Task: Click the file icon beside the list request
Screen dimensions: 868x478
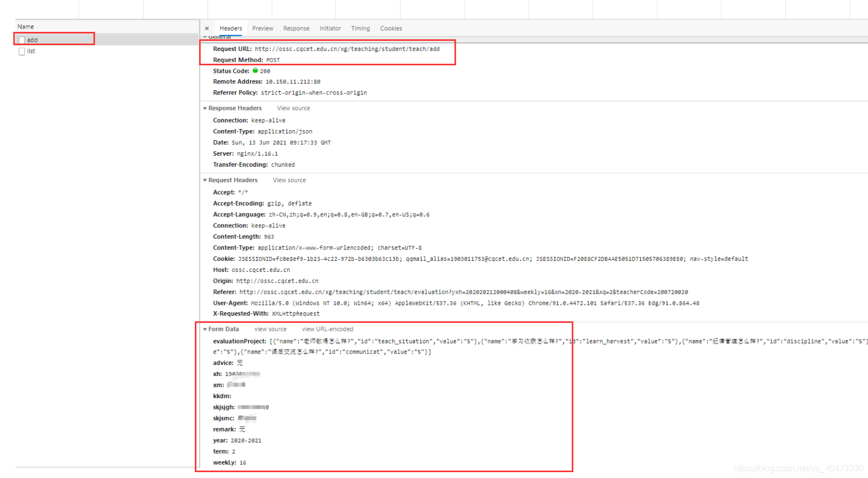Action: (22, 52)
